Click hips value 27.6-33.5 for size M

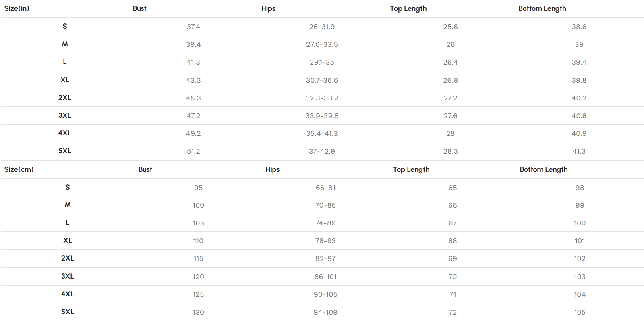click(322, 44)
